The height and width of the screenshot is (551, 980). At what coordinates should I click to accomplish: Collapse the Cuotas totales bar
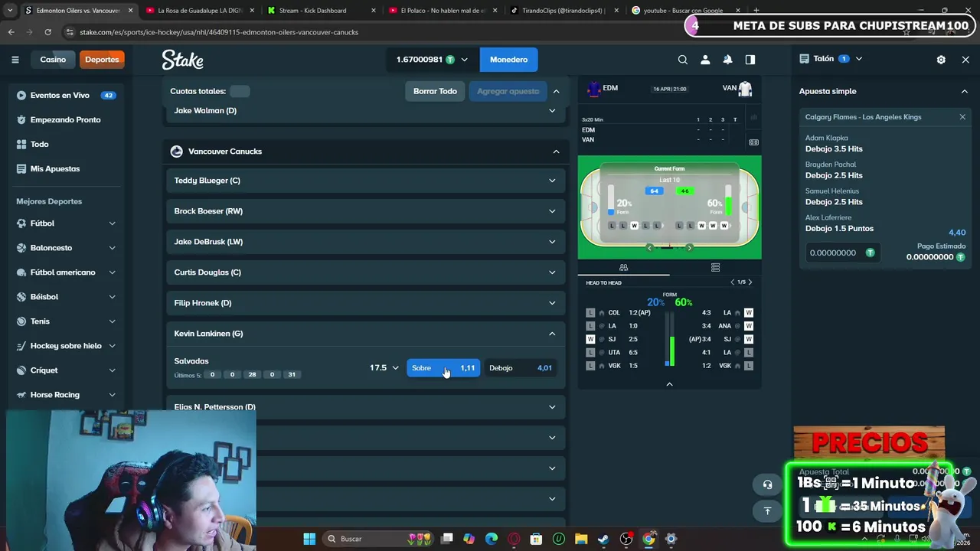[556, 91]
